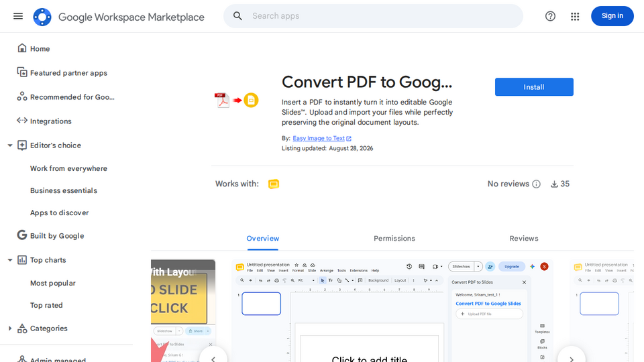644x362 pixels.
Task: Open Built by Google
Action: tap(57, 236)
